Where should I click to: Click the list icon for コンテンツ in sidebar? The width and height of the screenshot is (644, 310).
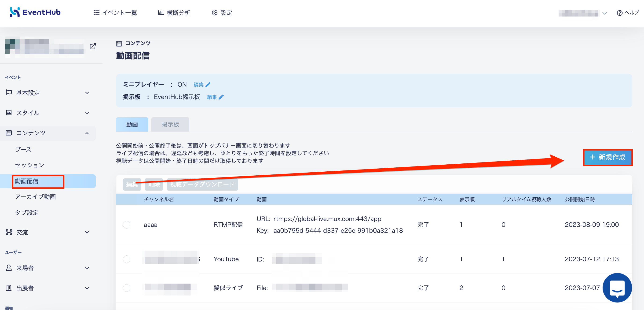9,133
